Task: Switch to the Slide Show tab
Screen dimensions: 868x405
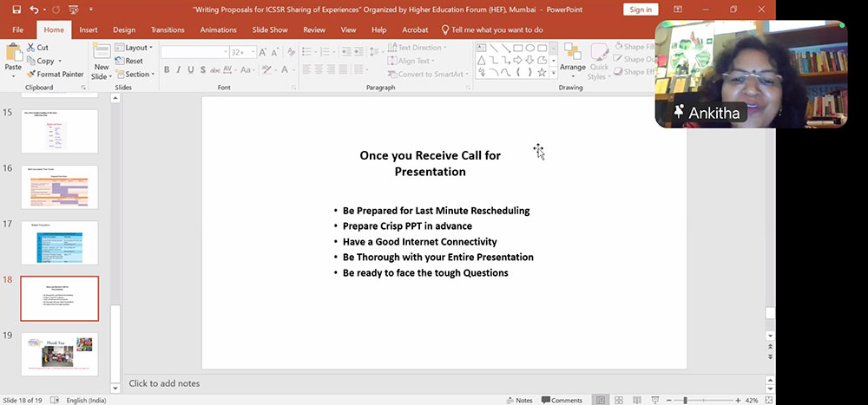Action: click(270, 29)
